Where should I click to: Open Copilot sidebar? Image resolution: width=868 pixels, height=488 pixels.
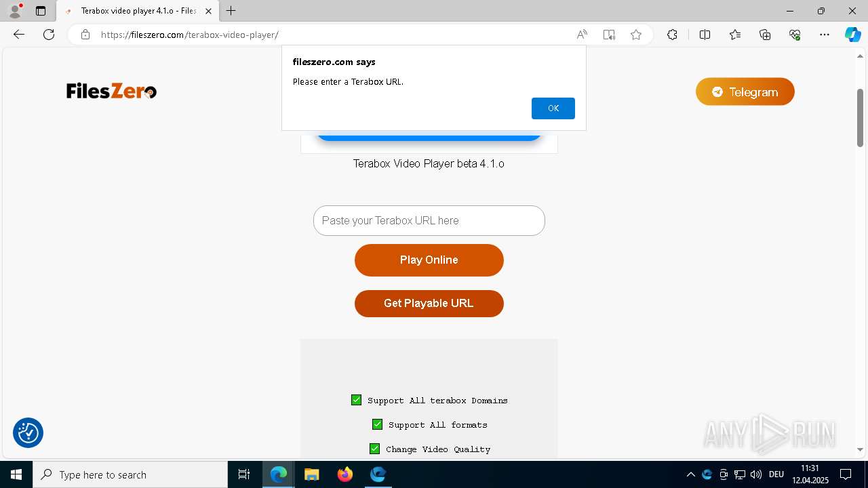[x=852, y=35]
